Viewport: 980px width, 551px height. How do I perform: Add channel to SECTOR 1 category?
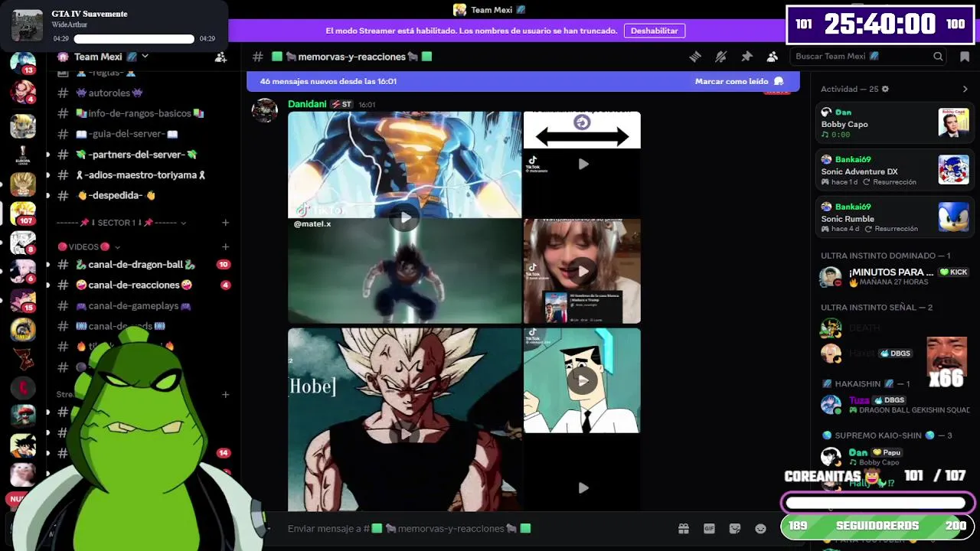225,223
